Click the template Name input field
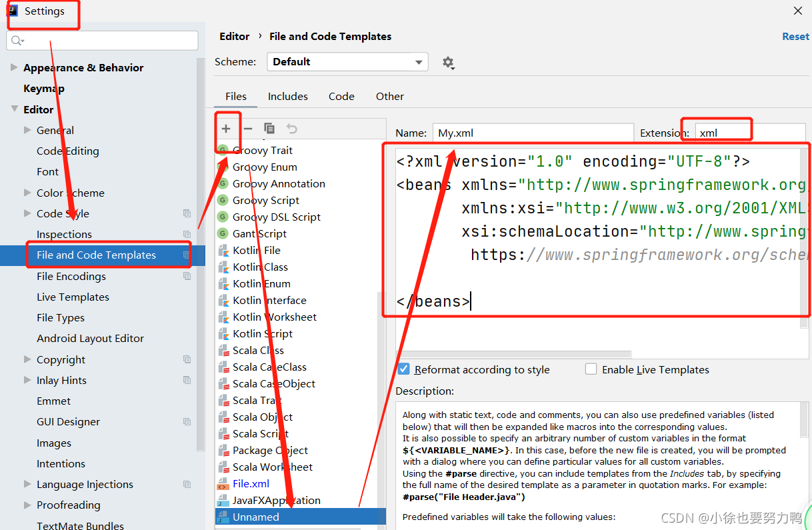The height and width of the screenshot is (530, 812). [533, 133]
